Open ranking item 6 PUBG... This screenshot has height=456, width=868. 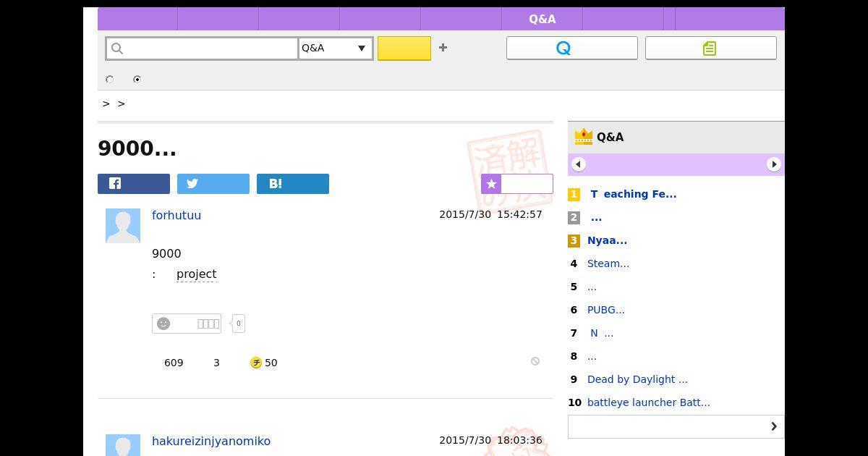point(606,310)
